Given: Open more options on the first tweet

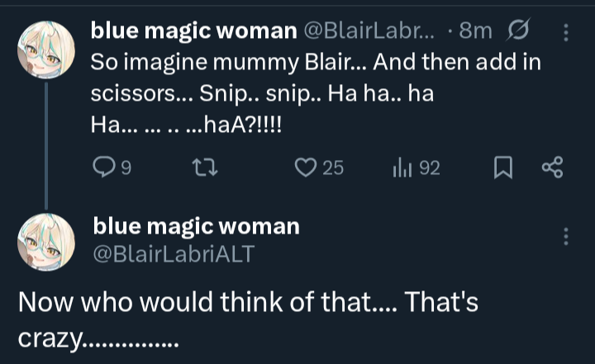Looking at the screenshot, I should pos(566,32).
